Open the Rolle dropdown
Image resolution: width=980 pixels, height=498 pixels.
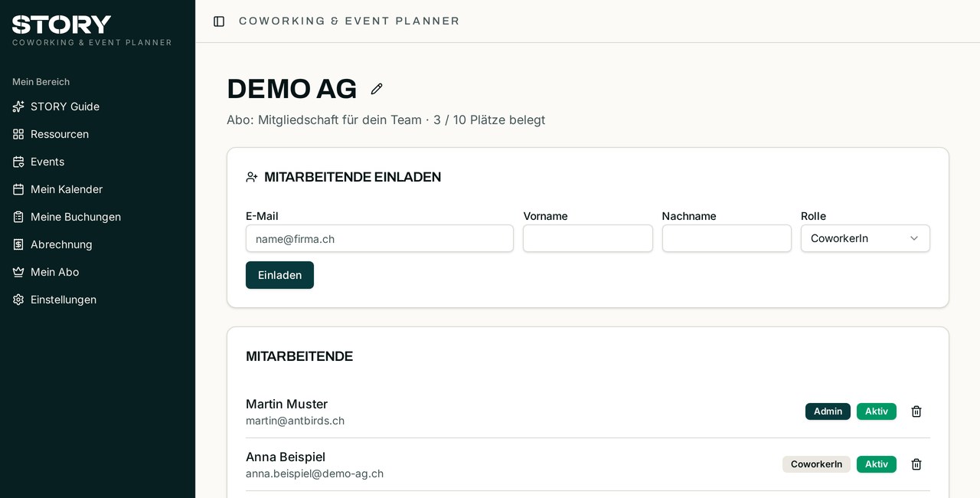865,238
